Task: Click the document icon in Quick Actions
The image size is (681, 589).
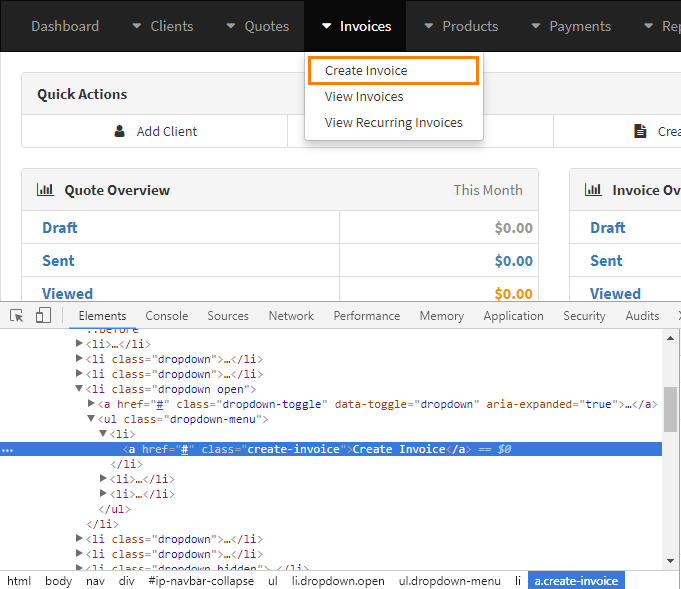Action: [x=640, y=131]
